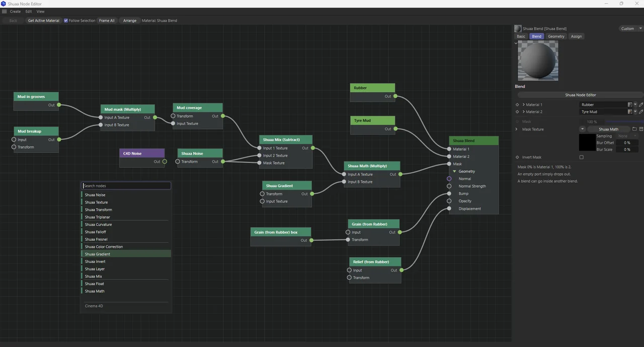
Task: Click the Material 1 eyedropper picker icon
Action: point(641,105)
